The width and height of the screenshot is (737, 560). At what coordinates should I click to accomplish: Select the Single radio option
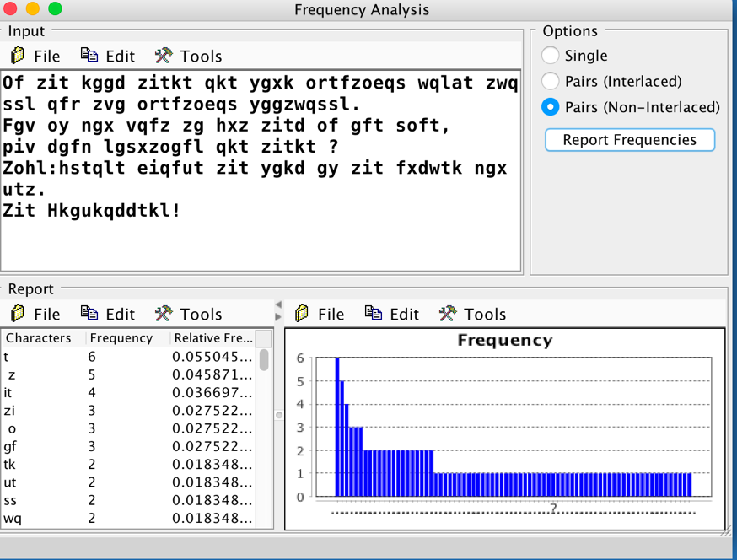click(551, 56)
